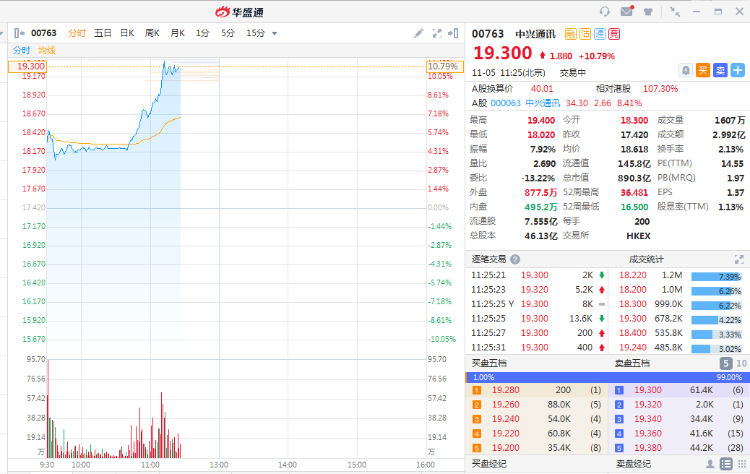Viewport: 750px width, 474px height.
Task: Open the customer service headset icon
Action: coord(605,11)
